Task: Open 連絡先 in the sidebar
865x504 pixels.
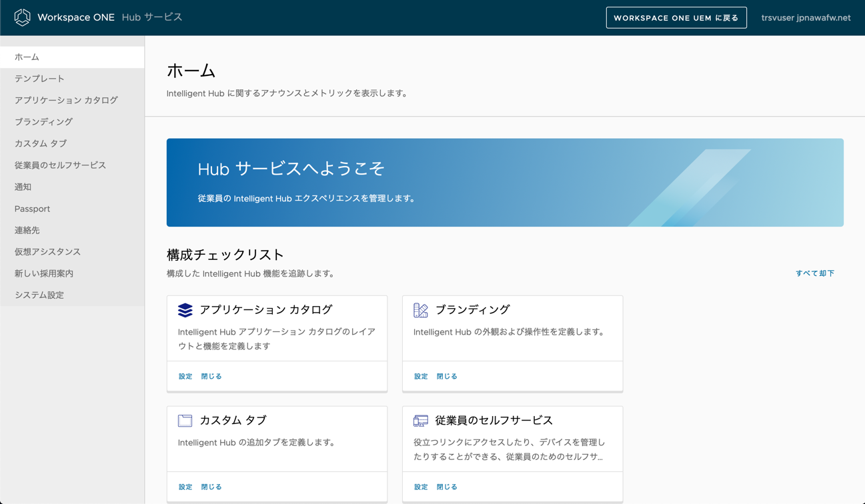Action: [72, 230]
